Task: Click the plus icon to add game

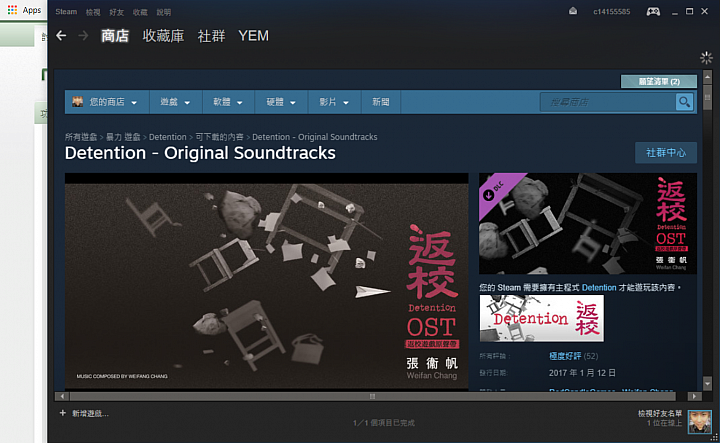Action: [x=63, y=413]
